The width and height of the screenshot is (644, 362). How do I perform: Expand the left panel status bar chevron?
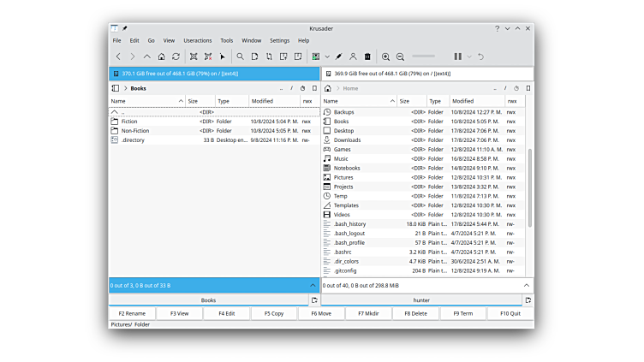coord(313,285)
